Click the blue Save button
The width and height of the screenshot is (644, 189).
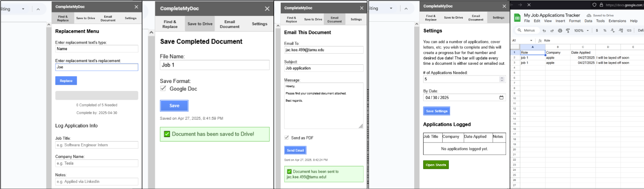click(174, 106)
